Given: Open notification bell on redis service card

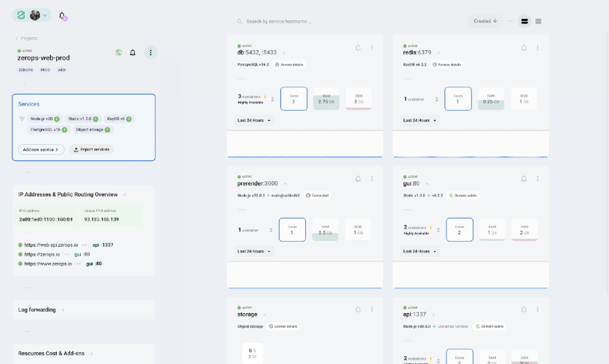Looking at the screenshot, I should point(524,48).
